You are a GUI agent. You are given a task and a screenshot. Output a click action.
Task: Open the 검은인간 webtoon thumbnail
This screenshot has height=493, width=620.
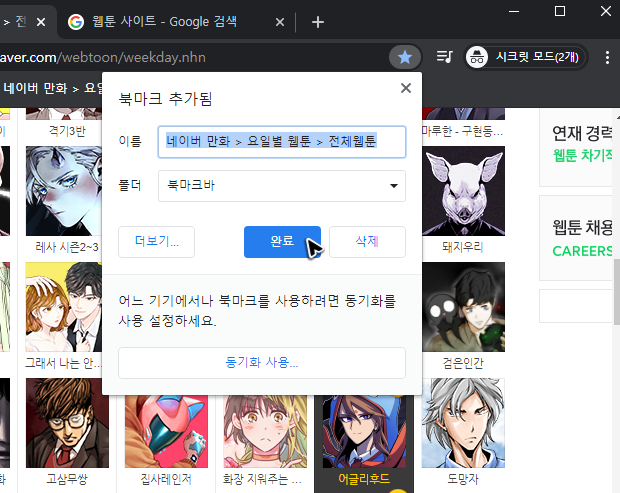463,307
